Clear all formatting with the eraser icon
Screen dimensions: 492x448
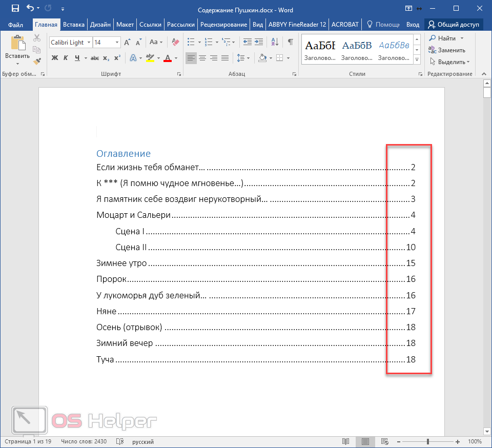pyautogui.click(x=175, y=42)
